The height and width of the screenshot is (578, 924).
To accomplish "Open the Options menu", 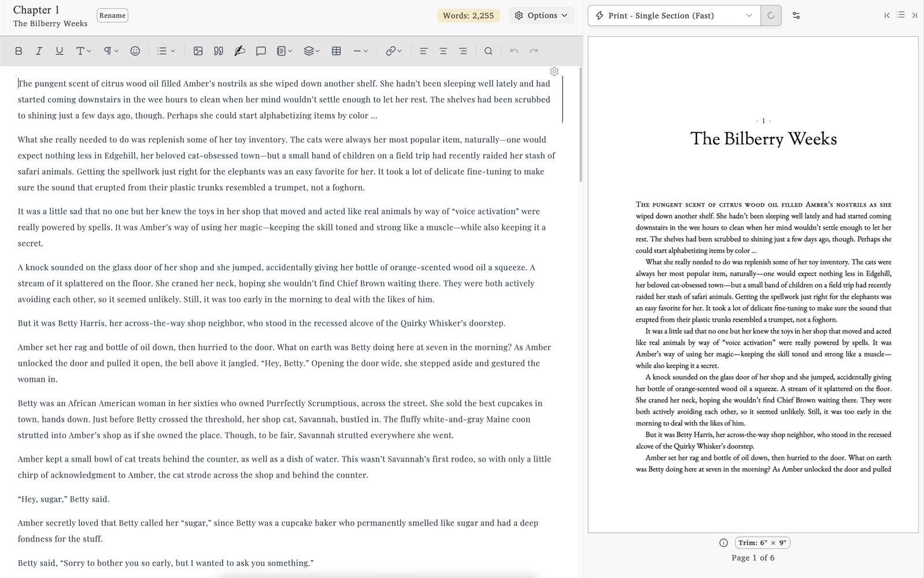I will coord(541,16).
